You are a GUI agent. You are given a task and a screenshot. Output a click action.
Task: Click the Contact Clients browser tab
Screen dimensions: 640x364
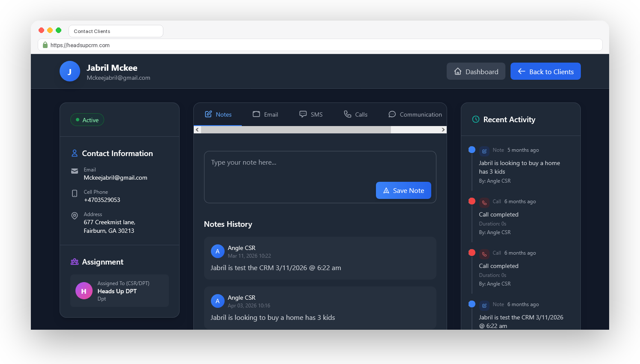[116, 31]
